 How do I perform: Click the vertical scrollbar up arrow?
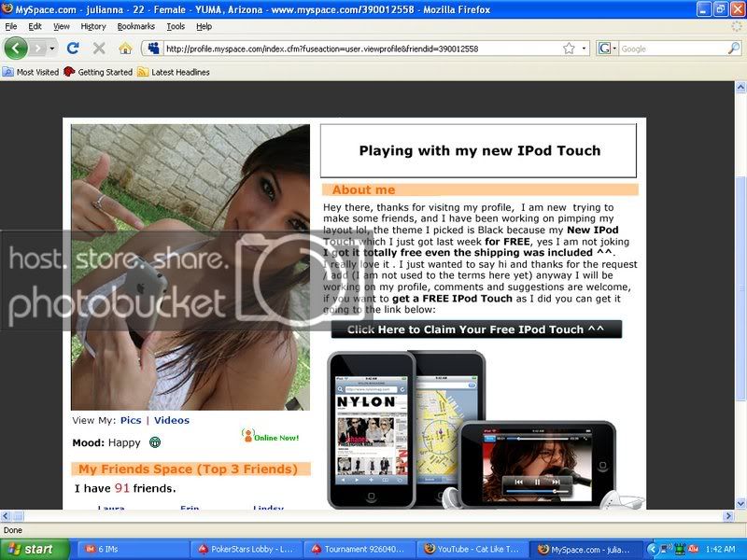pos(740,87)
